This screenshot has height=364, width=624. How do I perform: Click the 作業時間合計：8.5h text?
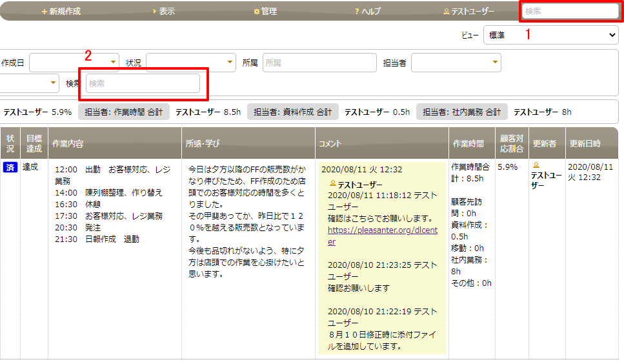[x=470, y=173]
